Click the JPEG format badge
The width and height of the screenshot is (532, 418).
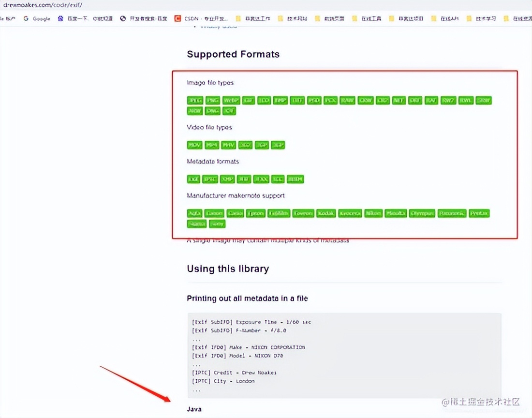tap(195, 101)
